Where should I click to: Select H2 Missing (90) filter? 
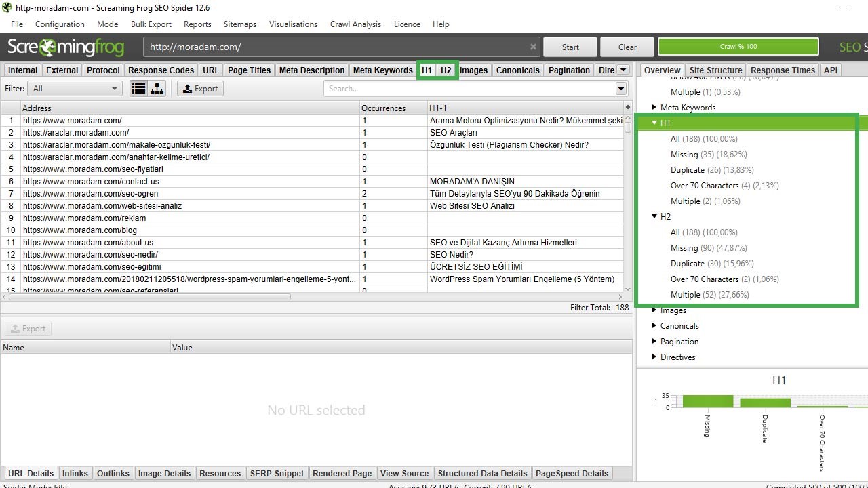(709, 248)
